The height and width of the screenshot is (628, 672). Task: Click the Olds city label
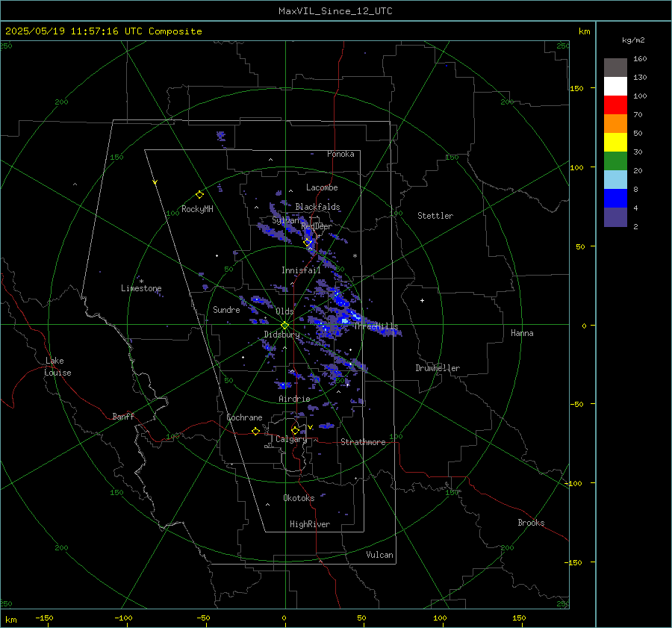click(x=284, y=311)
